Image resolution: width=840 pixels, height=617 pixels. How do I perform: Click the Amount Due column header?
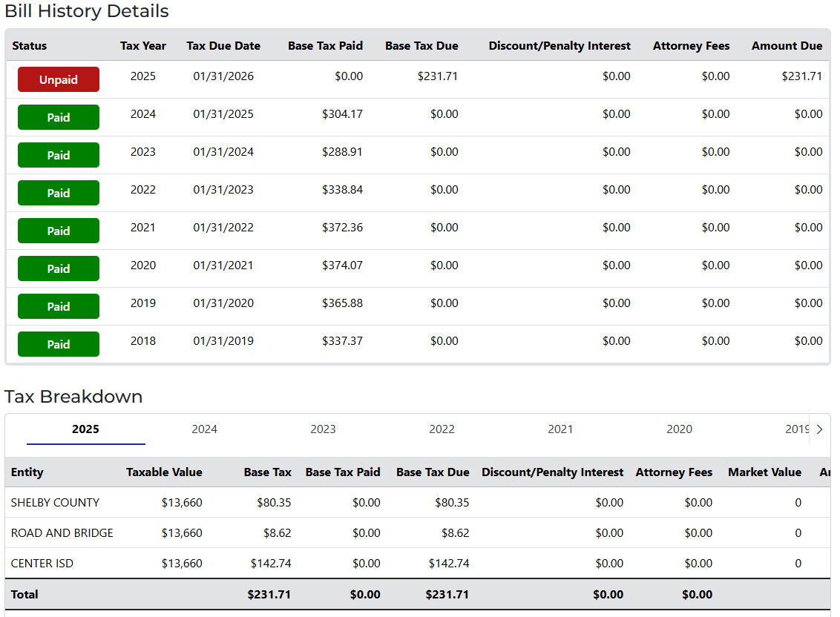[x=787, y=46]
